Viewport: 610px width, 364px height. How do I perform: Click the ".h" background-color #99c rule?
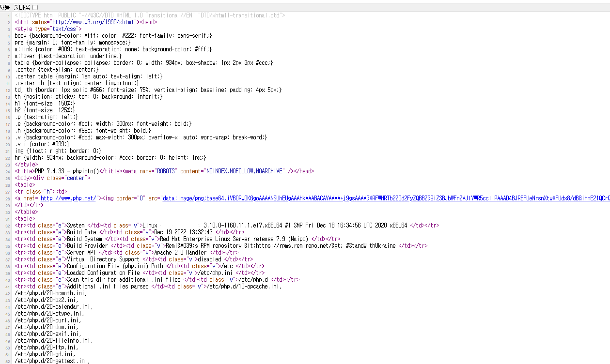click(83, 131)
